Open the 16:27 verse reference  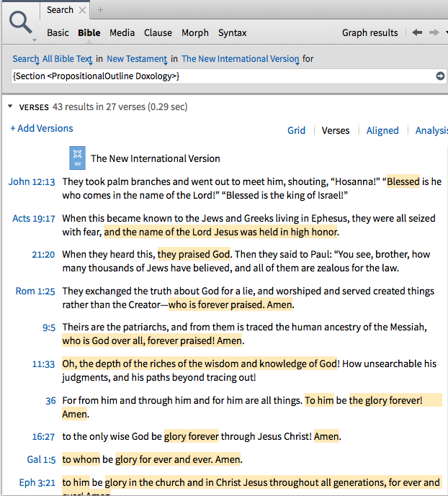43,437
